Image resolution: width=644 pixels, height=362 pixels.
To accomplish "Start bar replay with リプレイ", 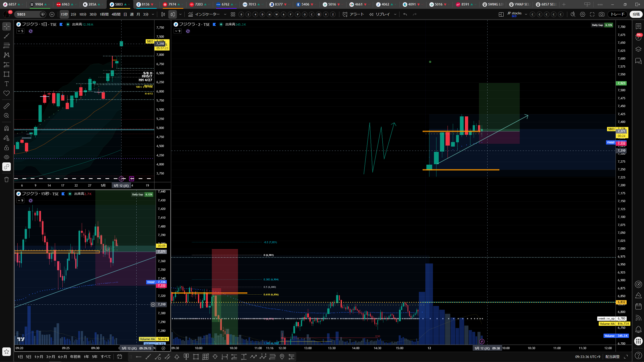I will (x=380, y=14).
